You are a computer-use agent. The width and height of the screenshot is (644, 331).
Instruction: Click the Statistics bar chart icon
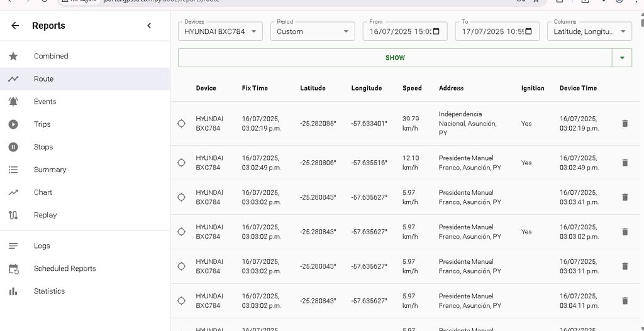click(x=13, y=291)
